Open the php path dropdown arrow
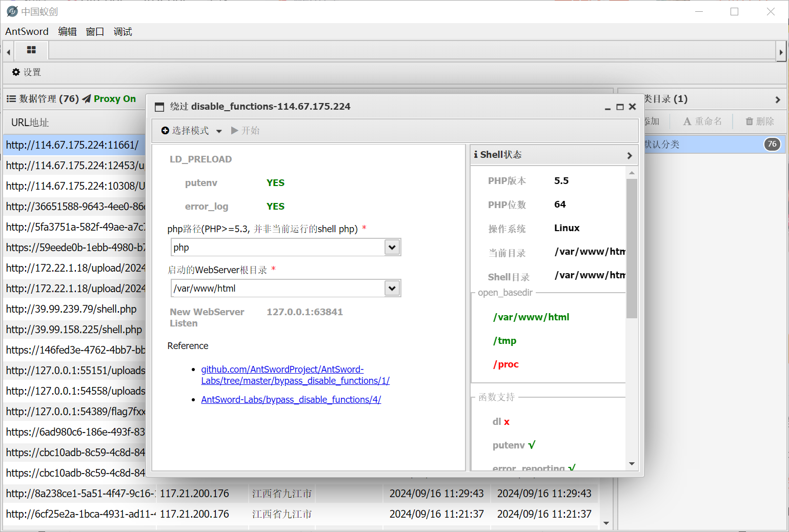This screenshot has height=532, width=789. [392, 247]
